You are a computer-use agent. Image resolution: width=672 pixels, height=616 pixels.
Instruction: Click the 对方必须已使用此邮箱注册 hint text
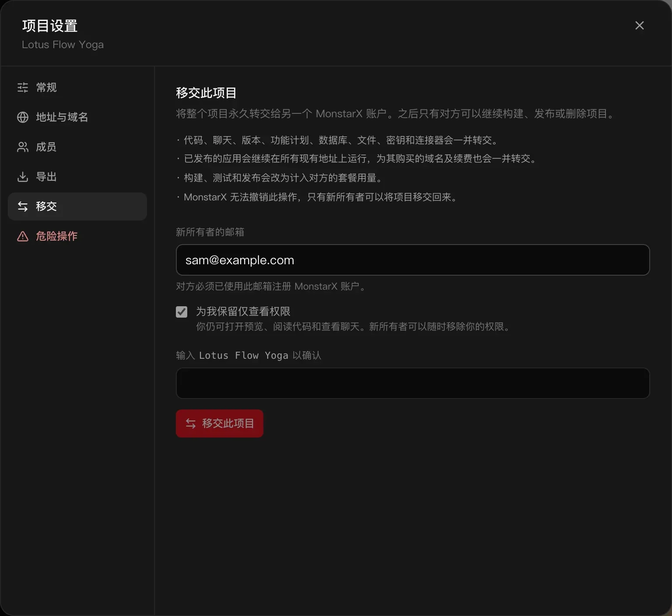tap(271, 286)
